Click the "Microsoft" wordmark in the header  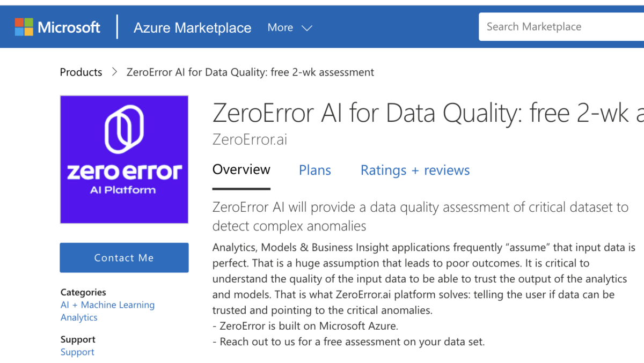(69, 26)
